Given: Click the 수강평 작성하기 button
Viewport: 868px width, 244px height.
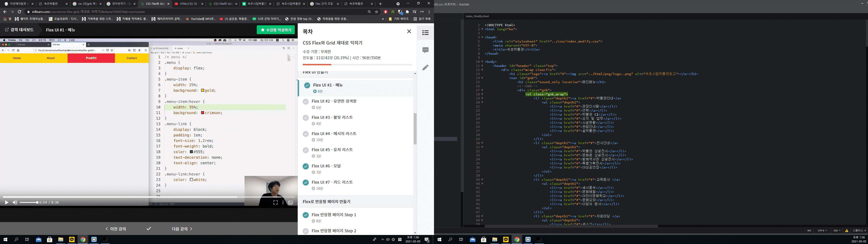Looking at the screenshot, I should click(x=276, y=30).
